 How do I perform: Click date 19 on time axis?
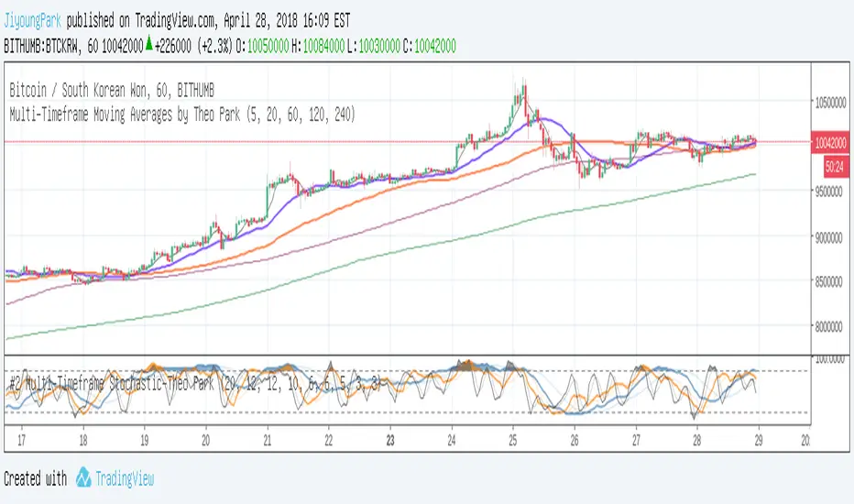145,440
